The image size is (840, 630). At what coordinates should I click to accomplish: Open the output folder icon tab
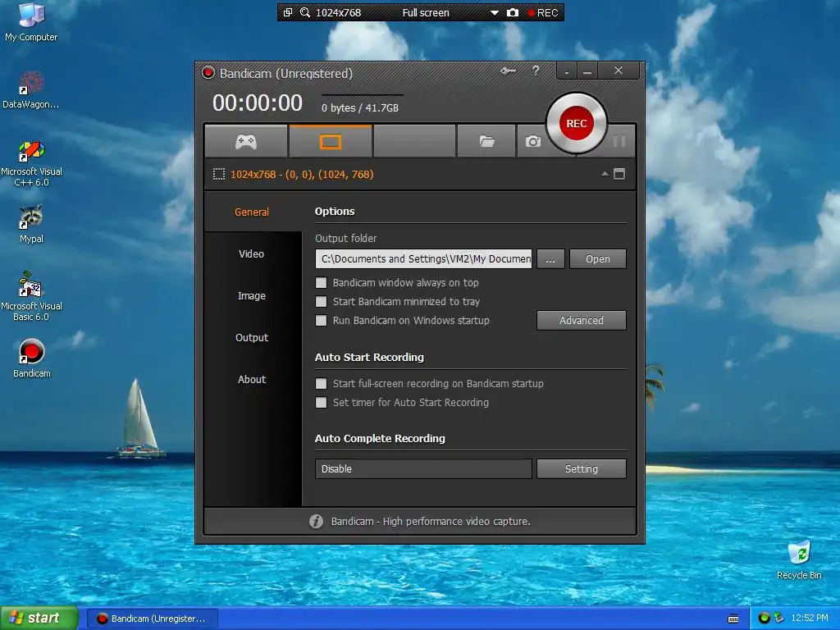[486, 141]
